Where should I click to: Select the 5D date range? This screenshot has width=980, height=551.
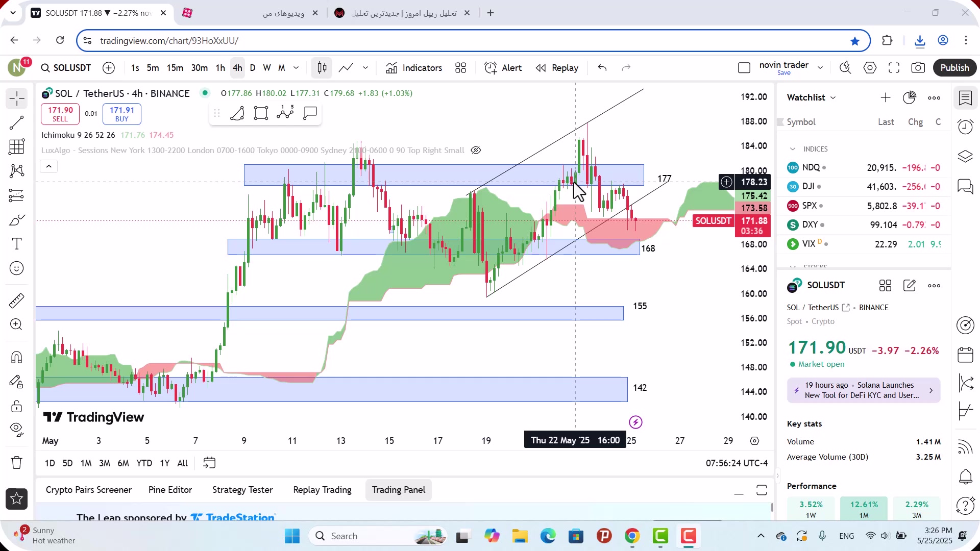click(x=67, y=463)
